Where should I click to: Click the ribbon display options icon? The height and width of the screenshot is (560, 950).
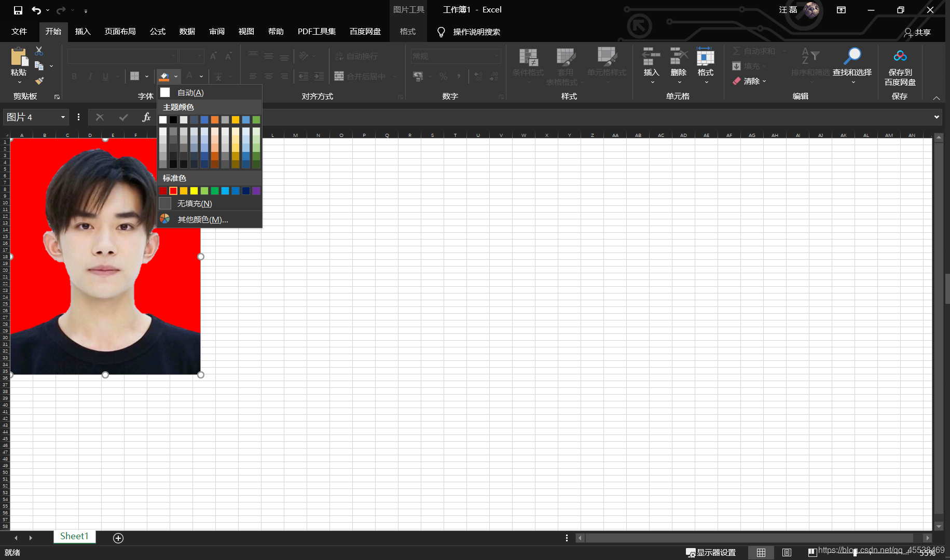(x=841, y=10)
